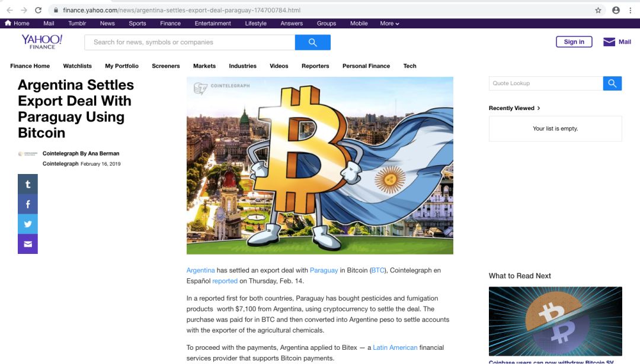Open Groups in the Yahoo top bar
This screenshot has height=364, width=640.
click(x=326, y=23)
